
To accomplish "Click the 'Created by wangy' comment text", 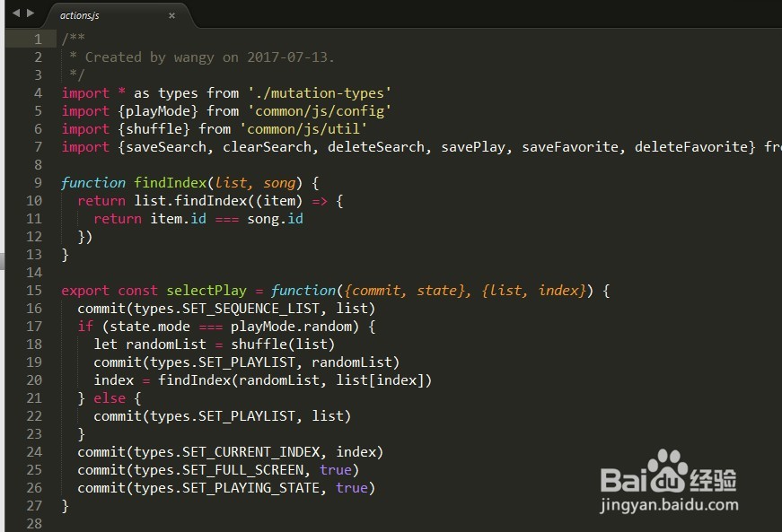I will [x=150, y=57].
